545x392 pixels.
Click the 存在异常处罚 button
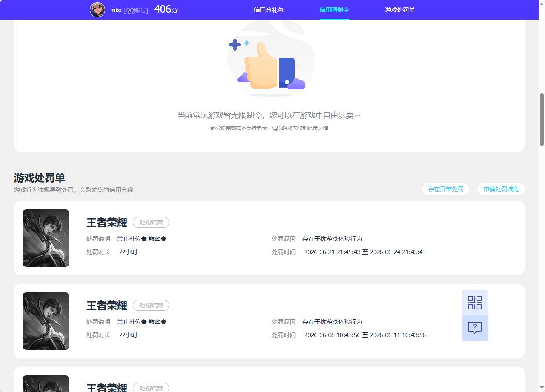(x=446, y=189)
